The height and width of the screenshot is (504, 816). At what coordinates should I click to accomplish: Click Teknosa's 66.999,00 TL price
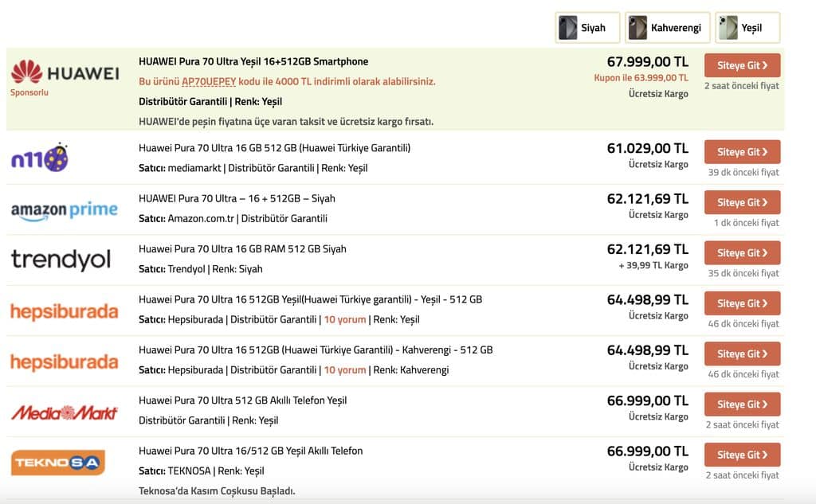click(647, 451)
